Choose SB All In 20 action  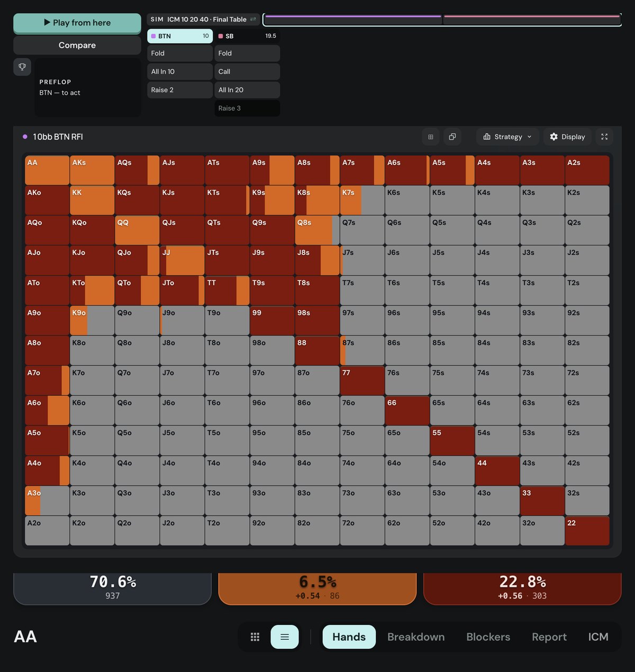click(247, 90)
